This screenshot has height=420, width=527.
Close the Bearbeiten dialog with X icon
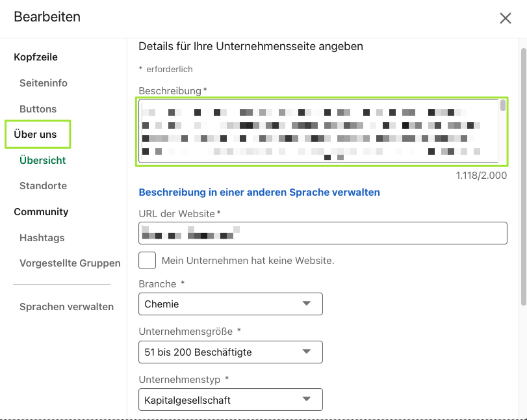[x=505, y=18]
